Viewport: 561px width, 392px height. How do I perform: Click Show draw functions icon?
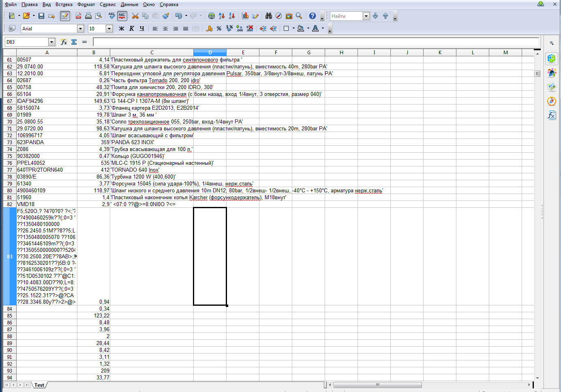(255, 16)
